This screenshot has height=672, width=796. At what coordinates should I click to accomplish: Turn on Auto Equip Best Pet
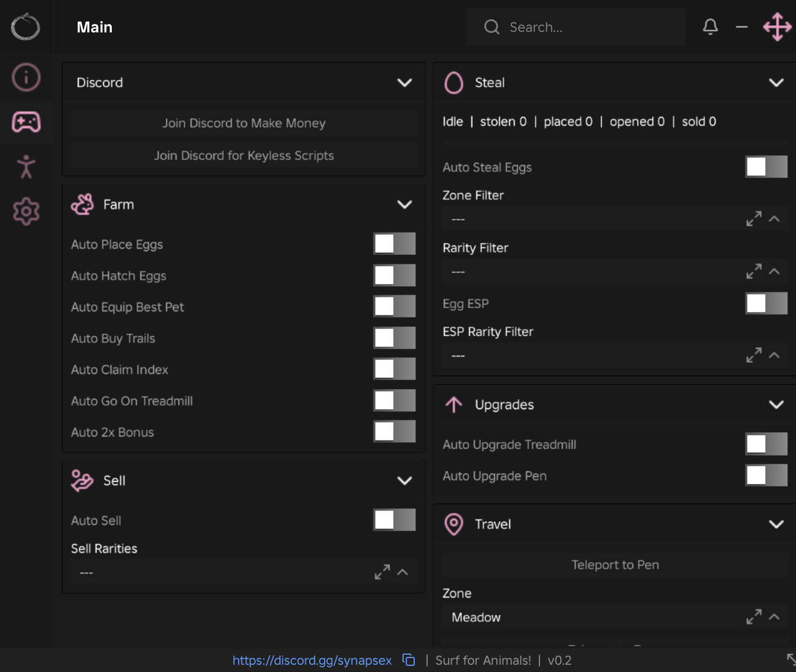click(x=395, y=306)
